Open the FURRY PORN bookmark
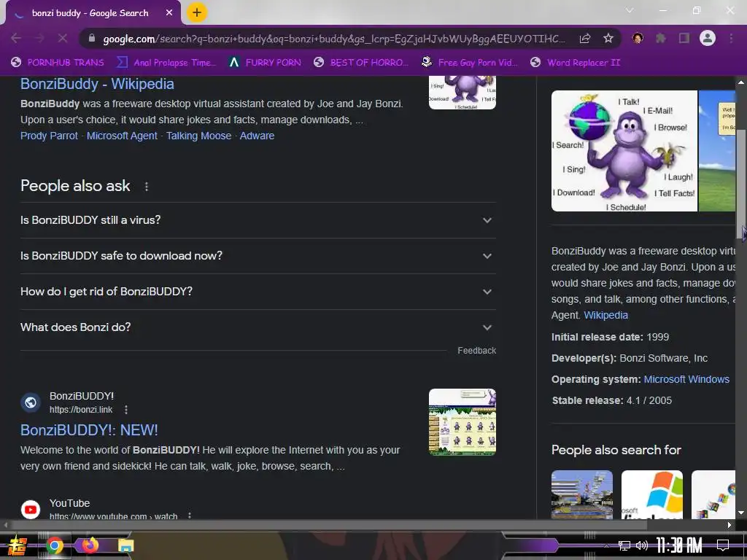The image size is (747, 560). [265, 63]
